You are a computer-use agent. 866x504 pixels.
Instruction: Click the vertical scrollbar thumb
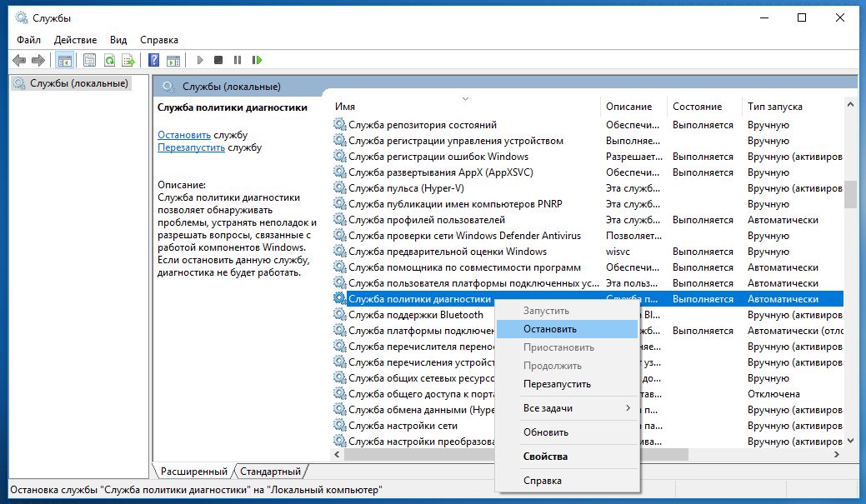click(x=850, y=194)
